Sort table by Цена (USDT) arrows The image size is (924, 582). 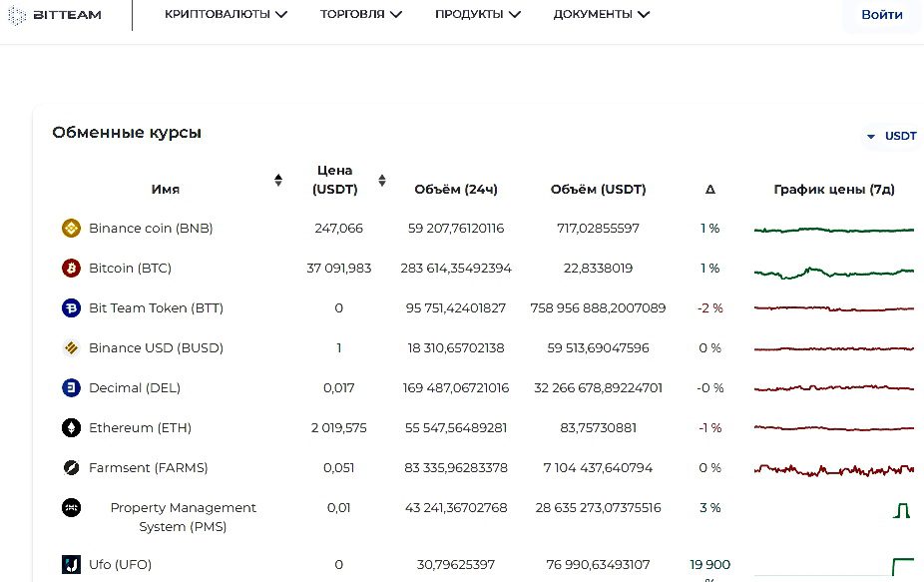pyautogui.click(x=382, y=180)
